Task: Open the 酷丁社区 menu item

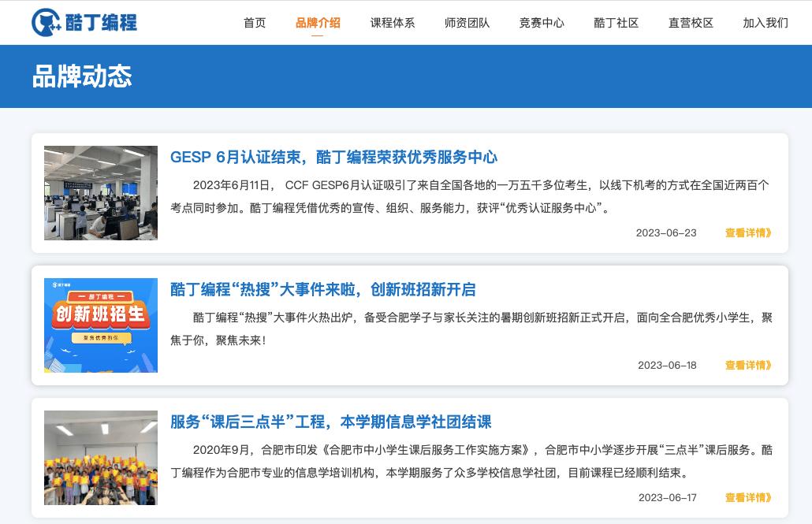Action: click(616, 23)
